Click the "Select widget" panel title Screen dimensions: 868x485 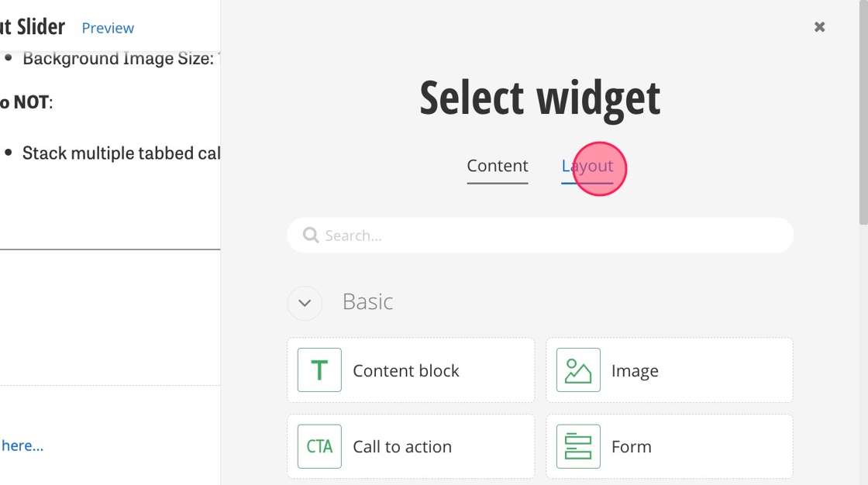[x=540, y=98]
